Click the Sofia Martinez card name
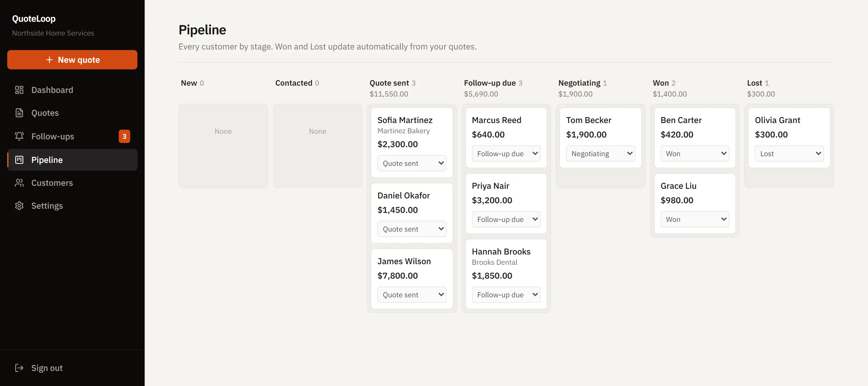 click(405, 120)
